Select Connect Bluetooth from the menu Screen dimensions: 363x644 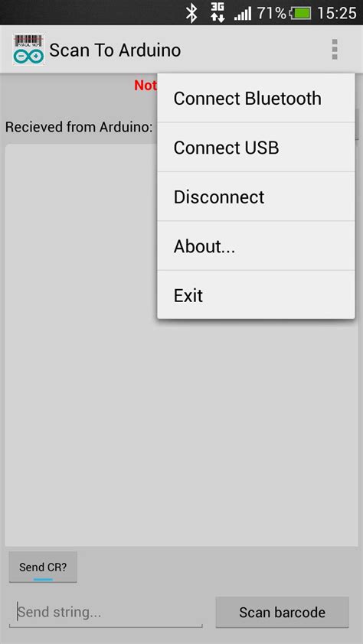256,98
